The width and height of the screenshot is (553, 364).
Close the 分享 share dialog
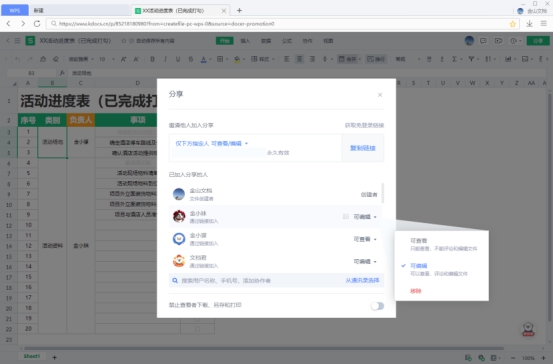pos(380,95)
